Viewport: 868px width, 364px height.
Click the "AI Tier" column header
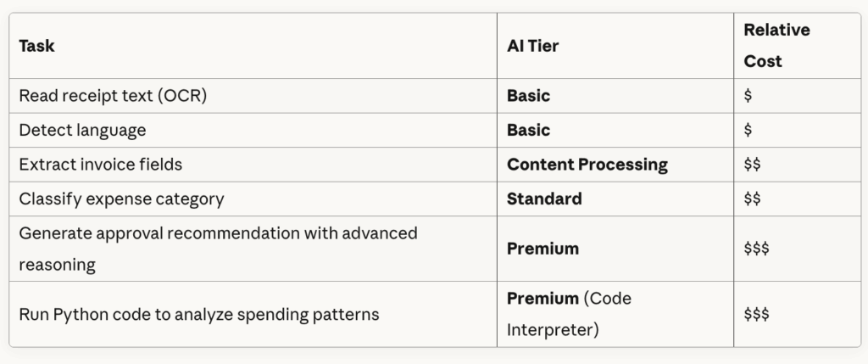[532, 46]
